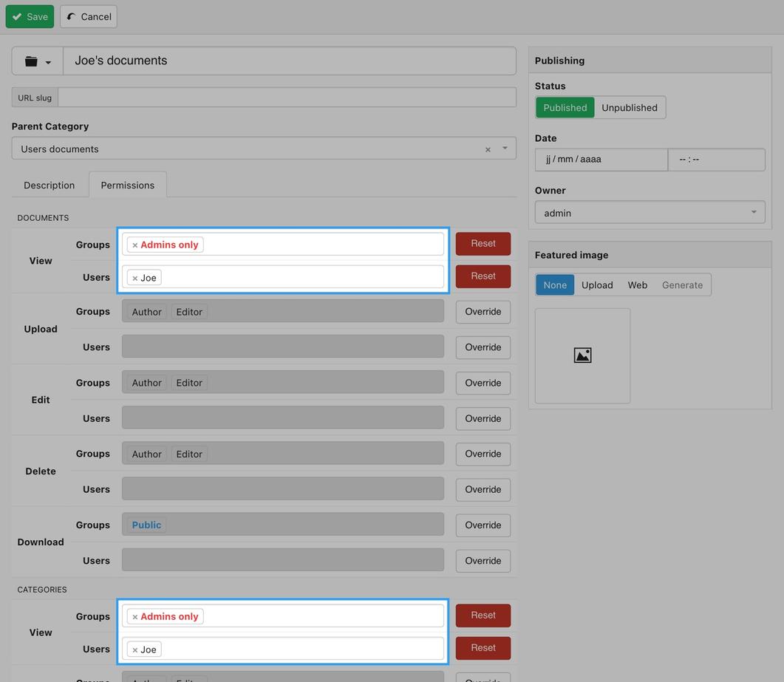Clear the Users documents parent category

[x=488, y=150]
